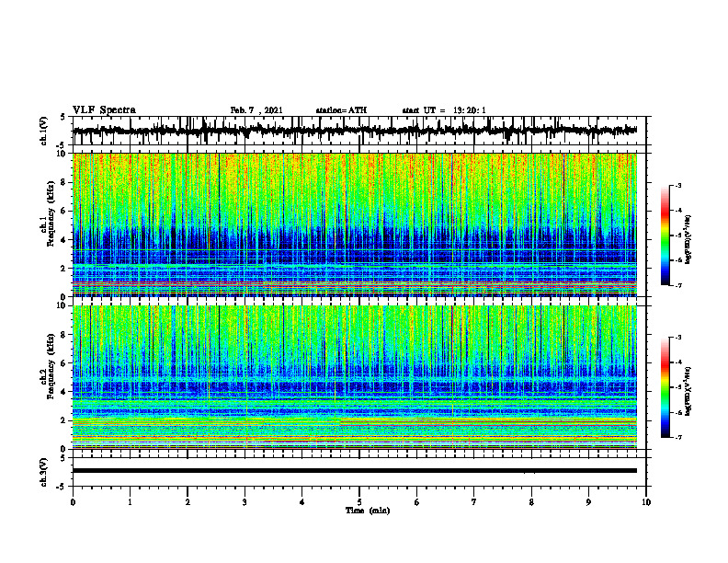
Task: Click the ch.1 voltage waveform trace
Action: [355, 131]
